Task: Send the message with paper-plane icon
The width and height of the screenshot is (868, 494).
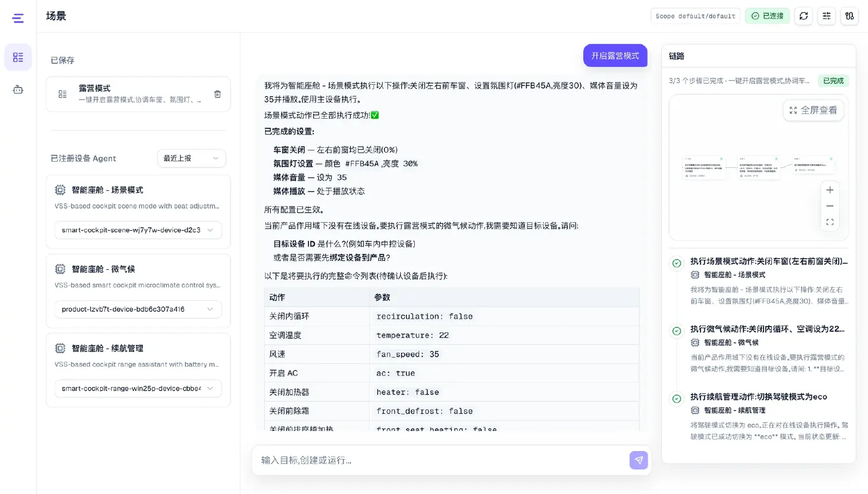Action: (x=639, y=460)
